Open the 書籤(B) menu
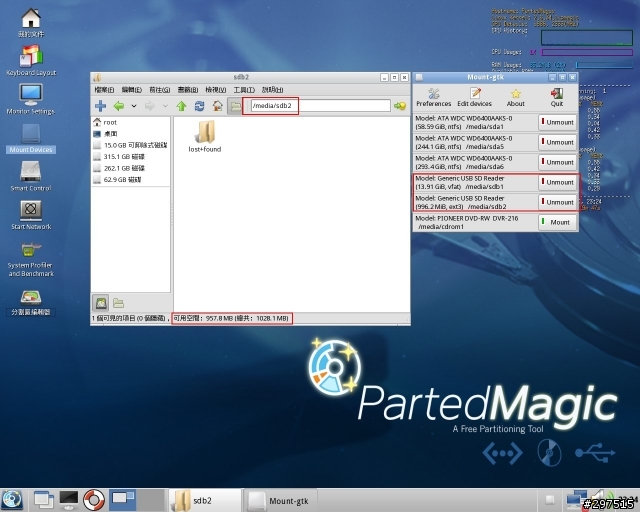640x512 pixels. pyautogui.click(x=187, y=89)
